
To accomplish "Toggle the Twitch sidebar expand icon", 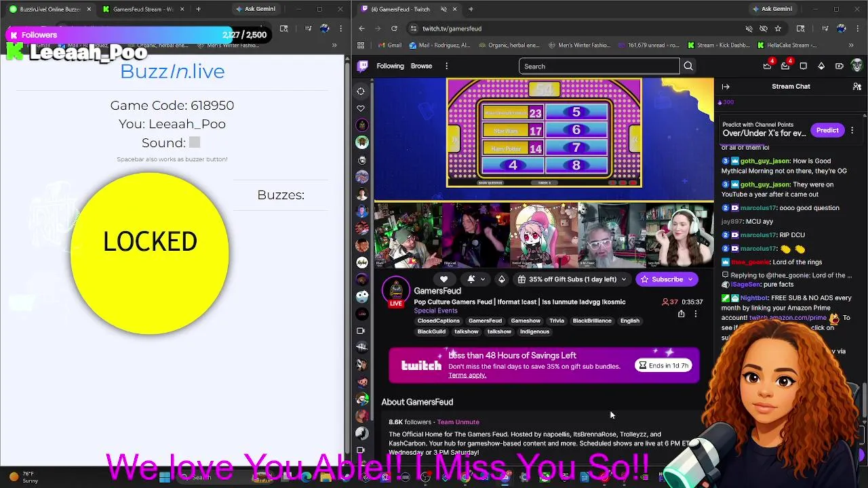I will tap(361, 91).
